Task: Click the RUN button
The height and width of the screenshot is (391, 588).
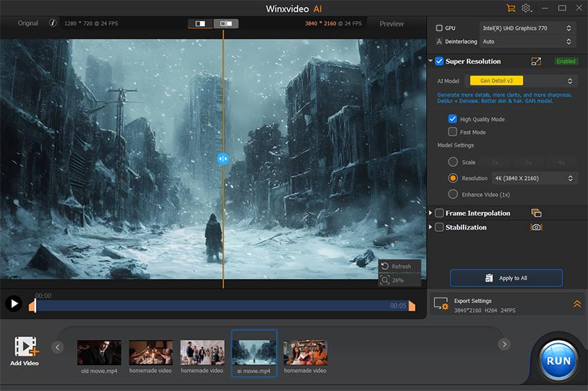Action: click(x=558, y=361)
